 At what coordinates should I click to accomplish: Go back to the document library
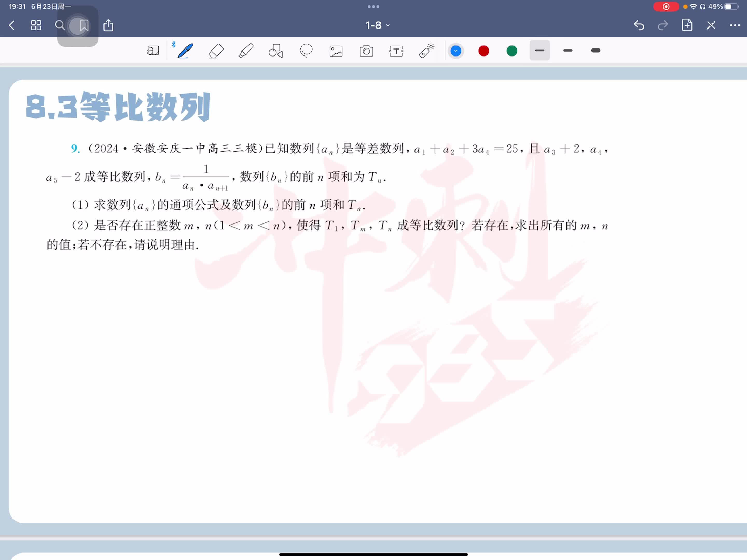(x=12, y=25)
